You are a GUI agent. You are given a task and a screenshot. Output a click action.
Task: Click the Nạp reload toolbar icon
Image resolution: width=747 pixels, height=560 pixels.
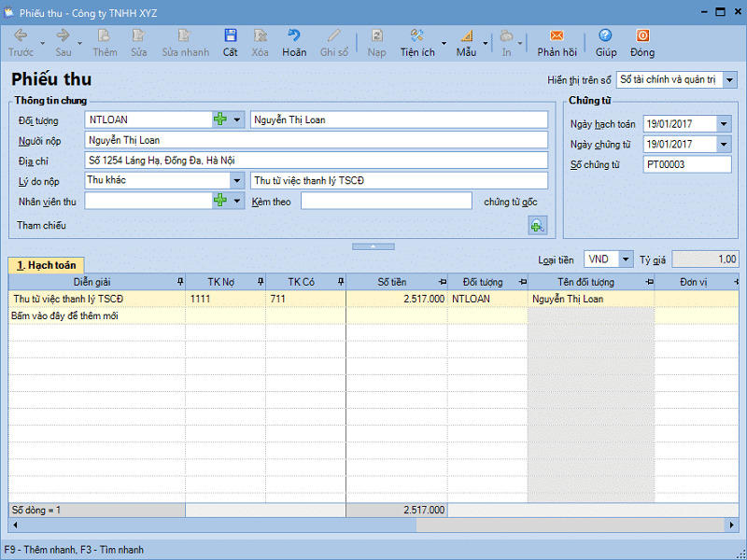point(376,43)
